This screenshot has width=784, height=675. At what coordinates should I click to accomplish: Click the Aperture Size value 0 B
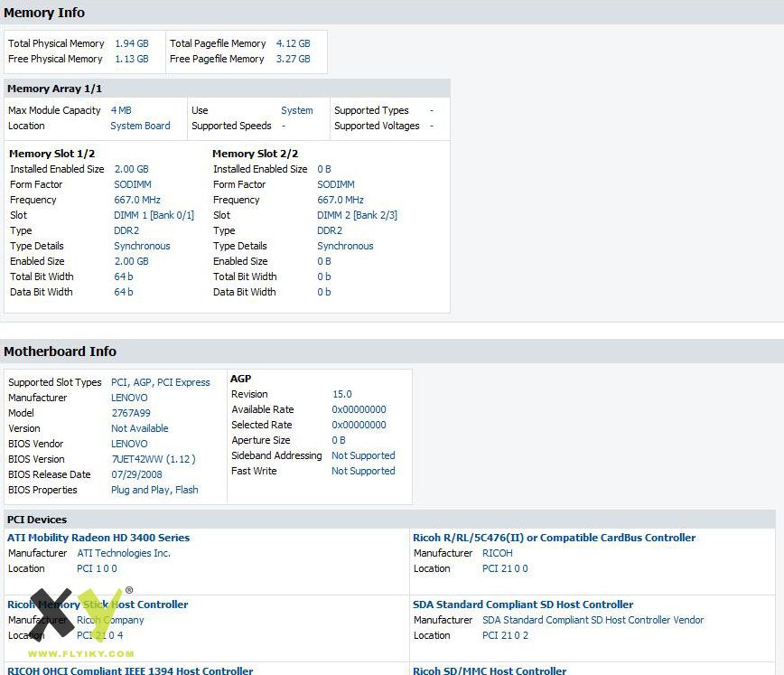339,440
